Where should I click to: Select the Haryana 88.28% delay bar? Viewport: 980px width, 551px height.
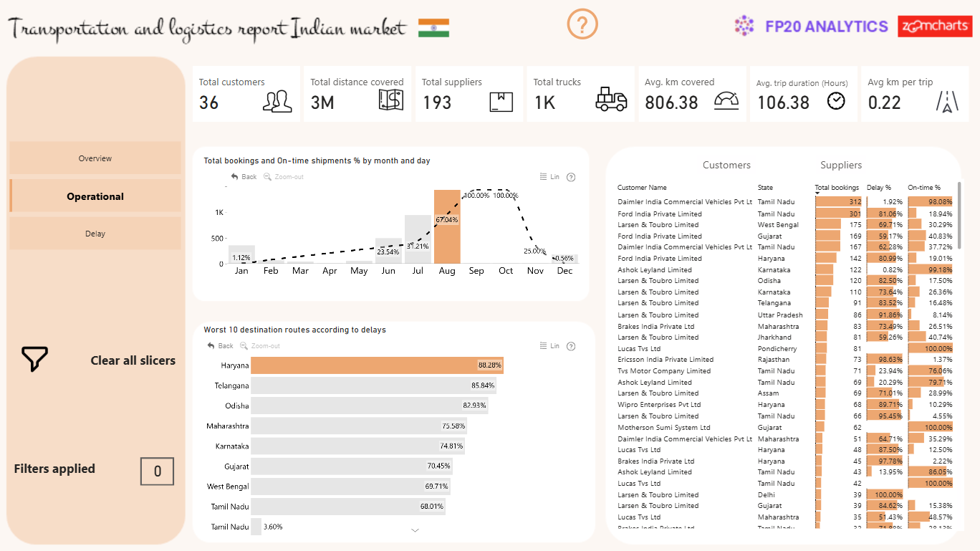[x=377, y=365]
